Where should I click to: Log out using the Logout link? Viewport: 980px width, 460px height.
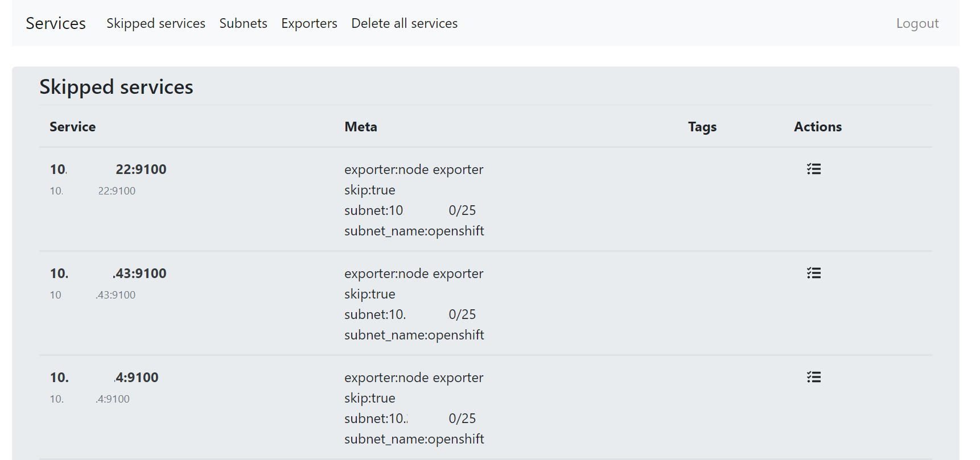click(917, 23)
